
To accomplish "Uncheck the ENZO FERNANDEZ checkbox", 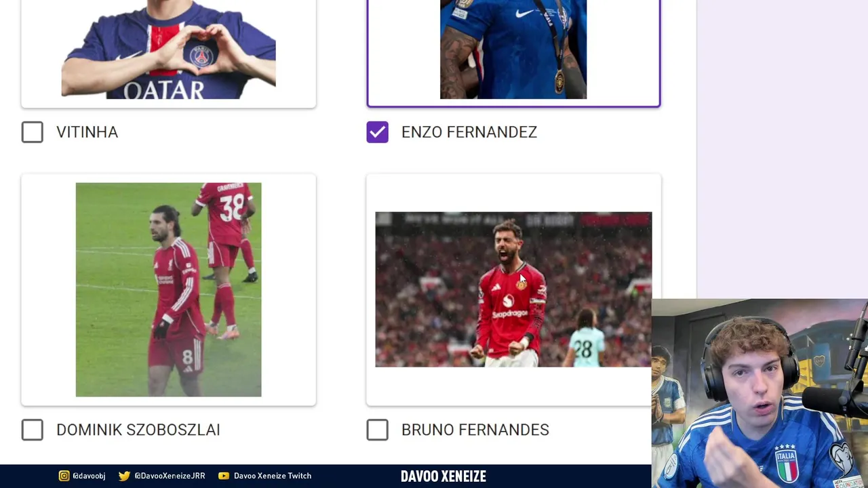I will [x=378, y=132].
